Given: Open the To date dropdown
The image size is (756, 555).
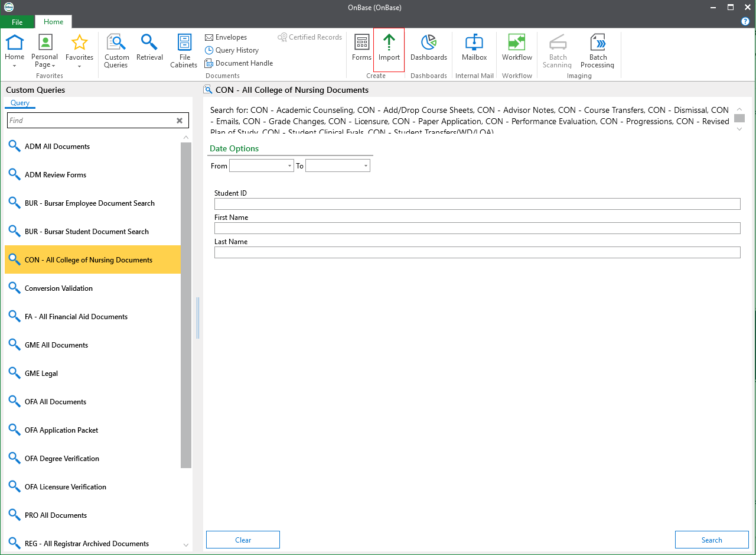Looking at the screenshot, I should pos(366,166).
